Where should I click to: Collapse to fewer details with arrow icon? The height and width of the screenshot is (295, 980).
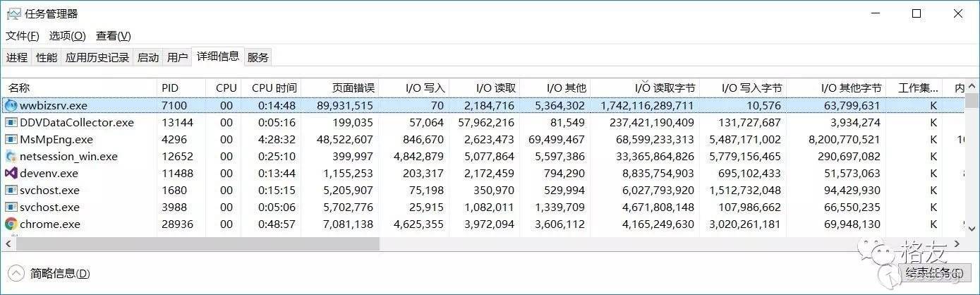(16, 273)
